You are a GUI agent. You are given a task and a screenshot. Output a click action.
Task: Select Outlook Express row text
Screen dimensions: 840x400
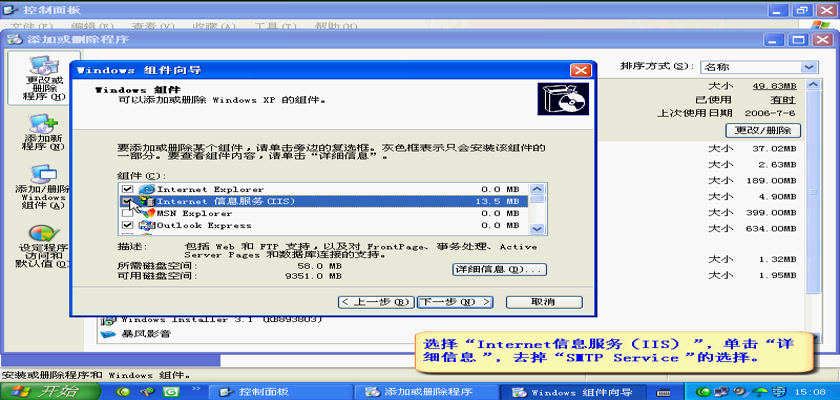tap(204, 225)
